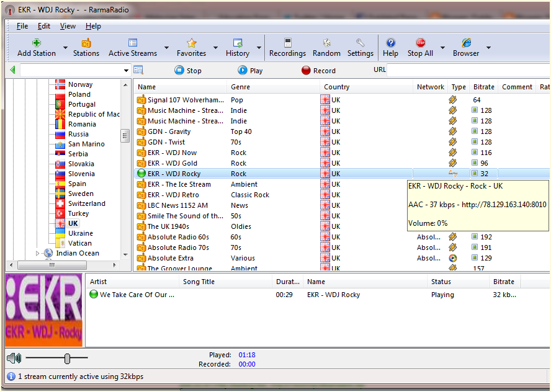Expand the Indian Ocean tree node

38,253
